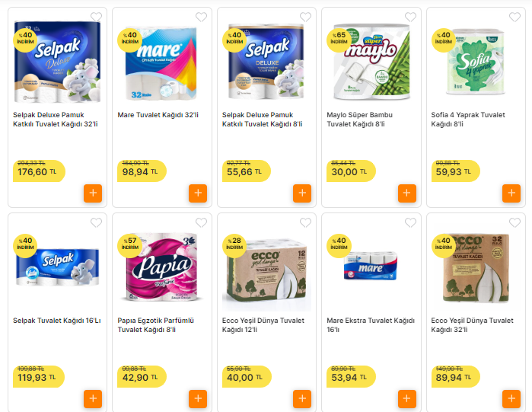Add Selpak Deluxe Pamuk 32'li to cart
The height and width of the screenshot is (412, 532).
click(x=93, y=193)
